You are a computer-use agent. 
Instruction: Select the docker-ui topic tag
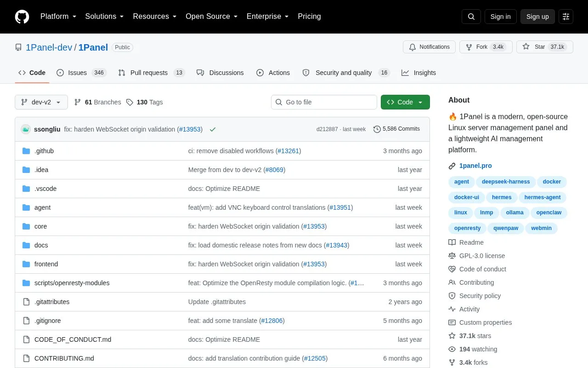click(x=467, y=197)
